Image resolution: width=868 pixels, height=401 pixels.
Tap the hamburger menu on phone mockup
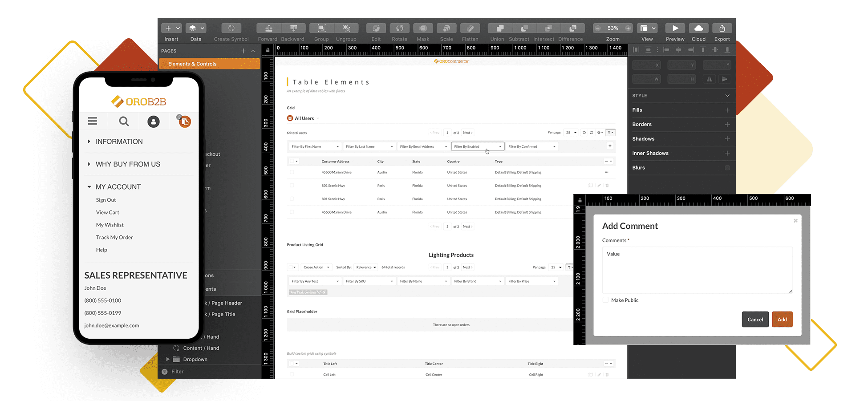pos(92,121)
